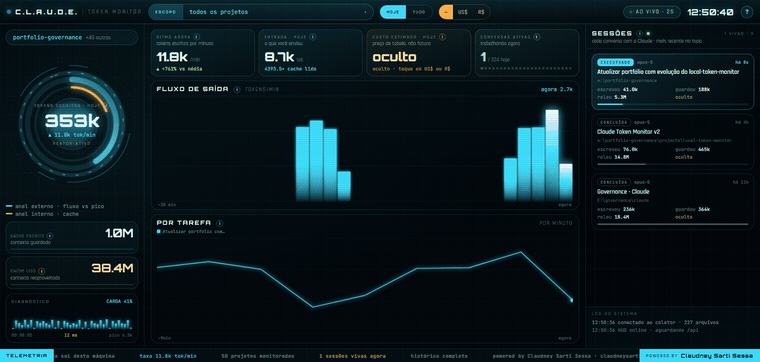Image resolution: width=760 pixels, height=362 pixels.
Task: Click the large 'oculto' cost value
Action: [x=394, y=57]
